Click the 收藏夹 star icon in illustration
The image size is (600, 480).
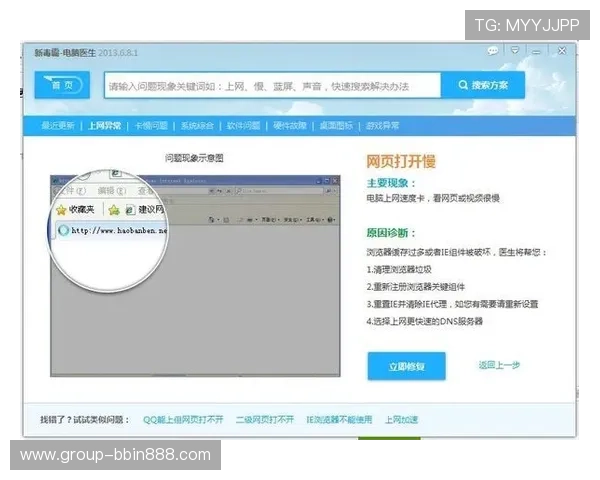tap(61, 210)
